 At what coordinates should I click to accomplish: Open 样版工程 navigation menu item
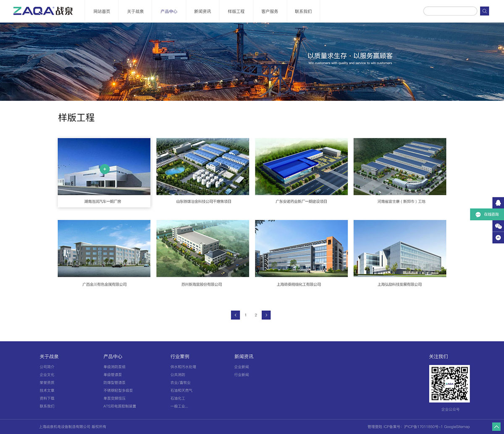click(236, 11)
